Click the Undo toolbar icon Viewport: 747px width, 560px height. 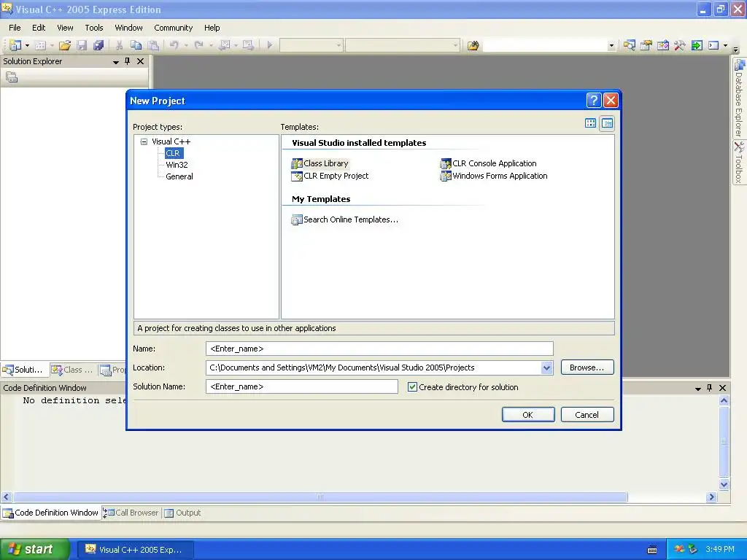click(174, 45)
